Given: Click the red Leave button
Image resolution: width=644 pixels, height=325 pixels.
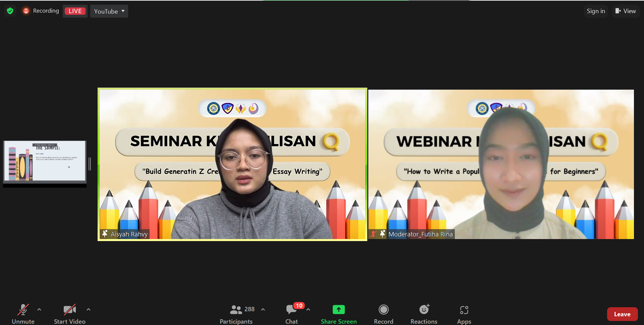Looking at the screenshot, I should coord(622,314).
